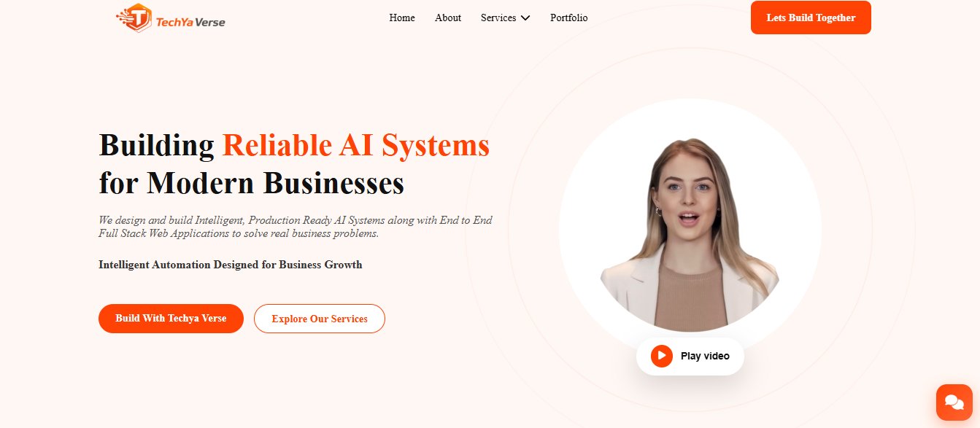Image resolution: width=980 pixels, height=428 pixels.
Task: Click the Intelligent Automation Designed for Business Growth text
Action: click(231, 265)
